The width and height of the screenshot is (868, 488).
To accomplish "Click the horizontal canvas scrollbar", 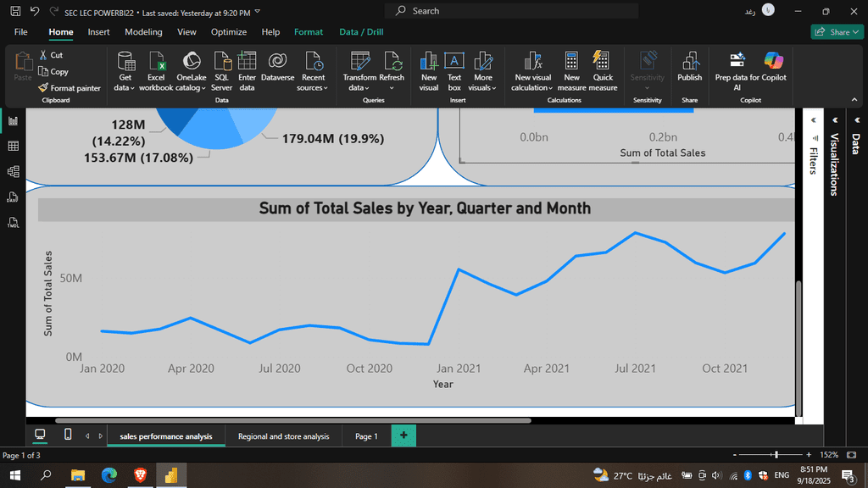I will coord(292,420).
